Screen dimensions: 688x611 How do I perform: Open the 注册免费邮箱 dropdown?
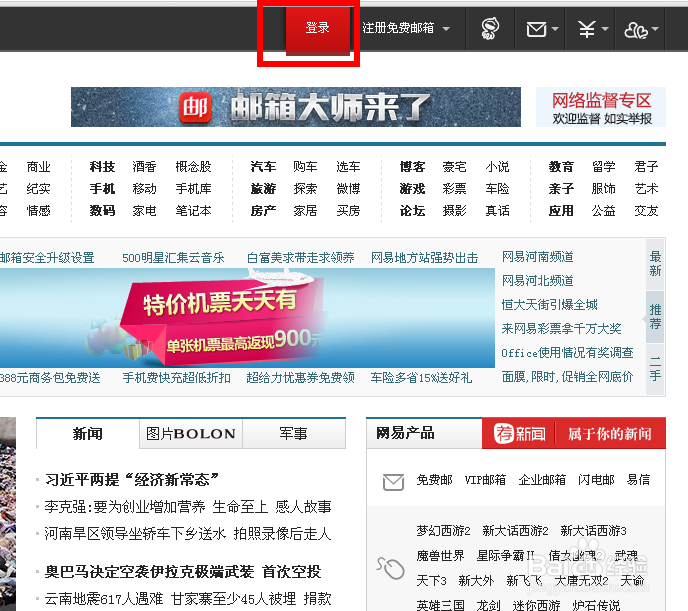[406, 29]
